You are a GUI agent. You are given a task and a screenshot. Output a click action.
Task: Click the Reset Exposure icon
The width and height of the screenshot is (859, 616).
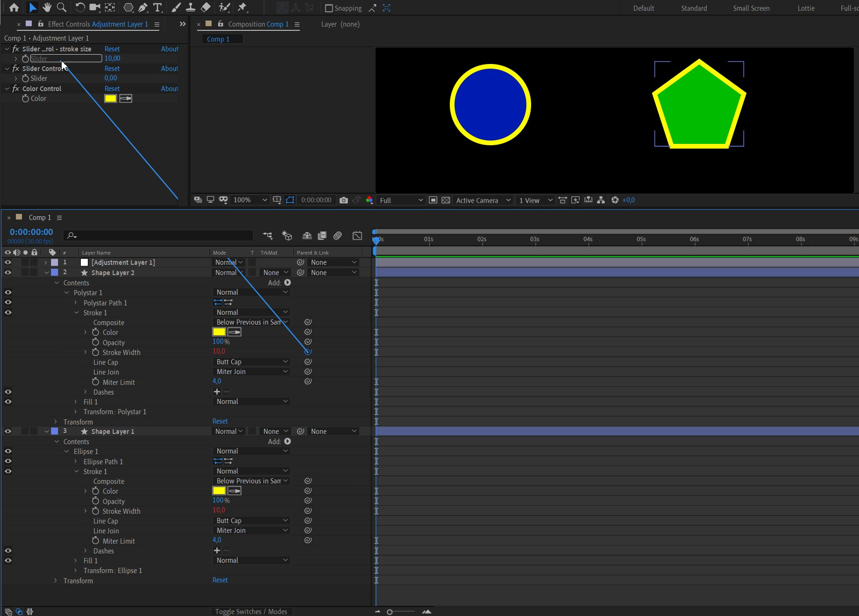click(x=615, y=200)
